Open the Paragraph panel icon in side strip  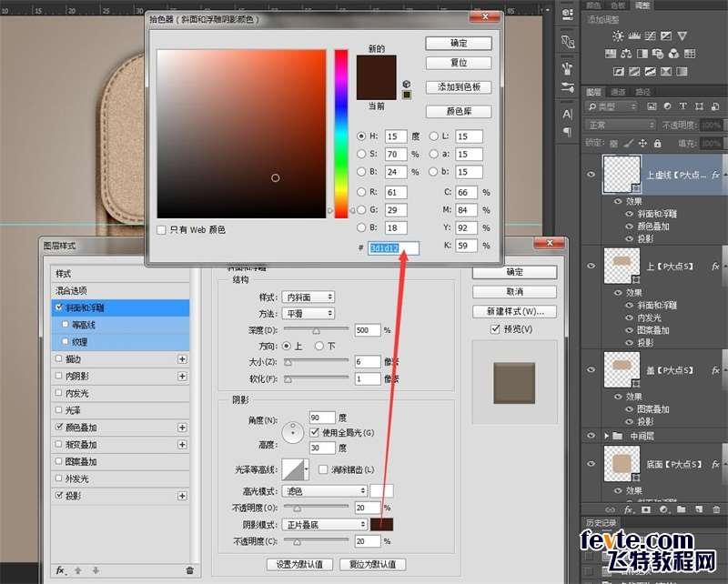567,132
